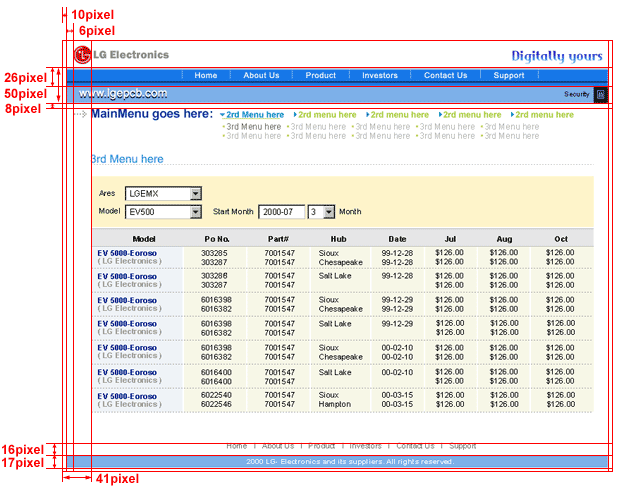Click the footer Investors link
The image size is (627, 491).
pos(365,446)
